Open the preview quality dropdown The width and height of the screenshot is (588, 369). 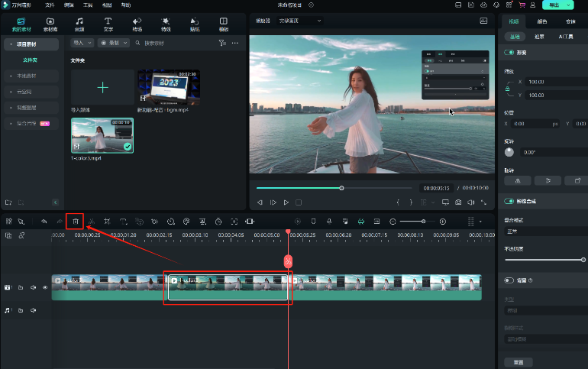pos(301,21)
